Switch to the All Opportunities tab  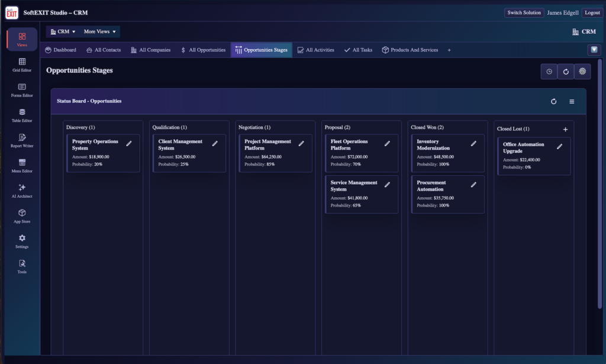coord(204,50)
